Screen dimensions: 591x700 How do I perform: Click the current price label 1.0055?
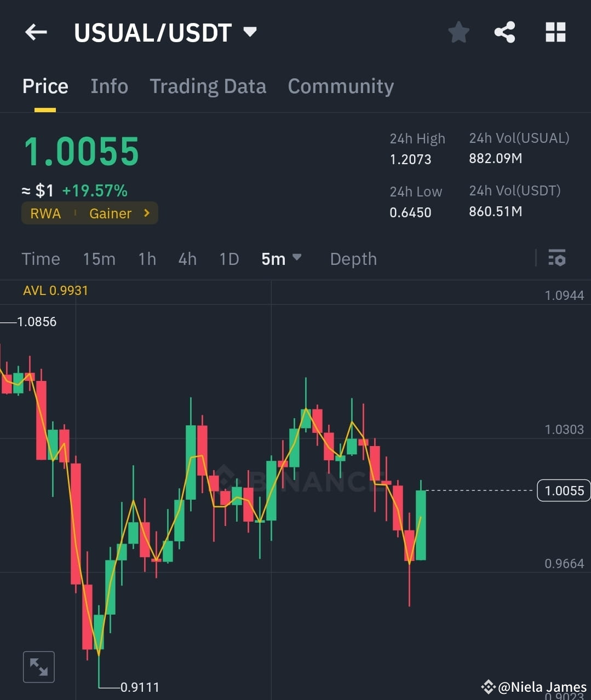point(564,491)
